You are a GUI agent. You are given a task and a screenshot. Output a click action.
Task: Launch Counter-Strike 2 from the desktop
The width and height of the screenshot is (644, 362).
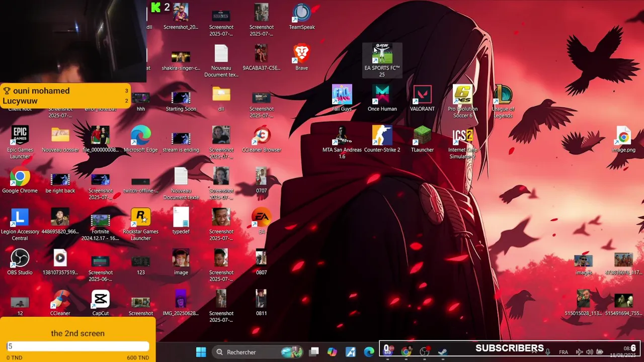[x=382, y=139]
